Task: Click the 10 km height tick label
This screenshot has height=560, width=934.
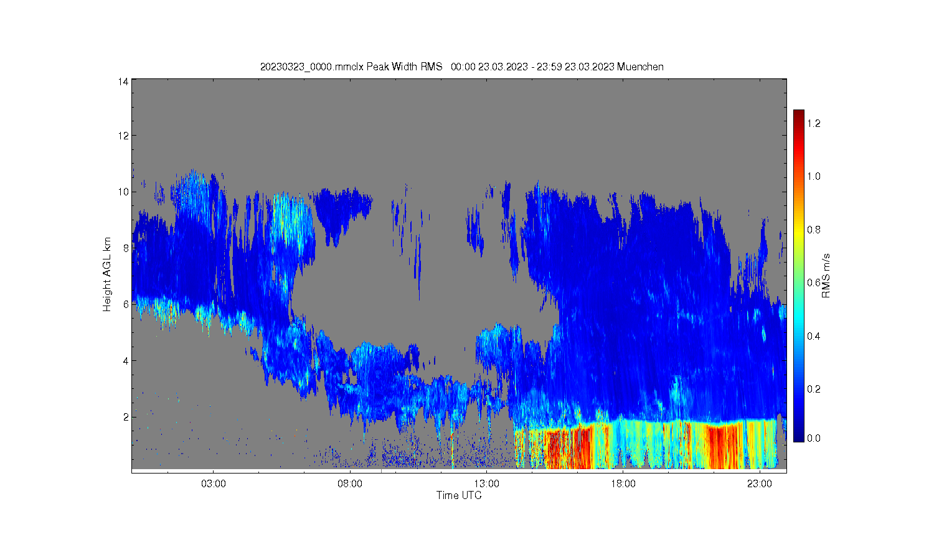Action: 123,192
